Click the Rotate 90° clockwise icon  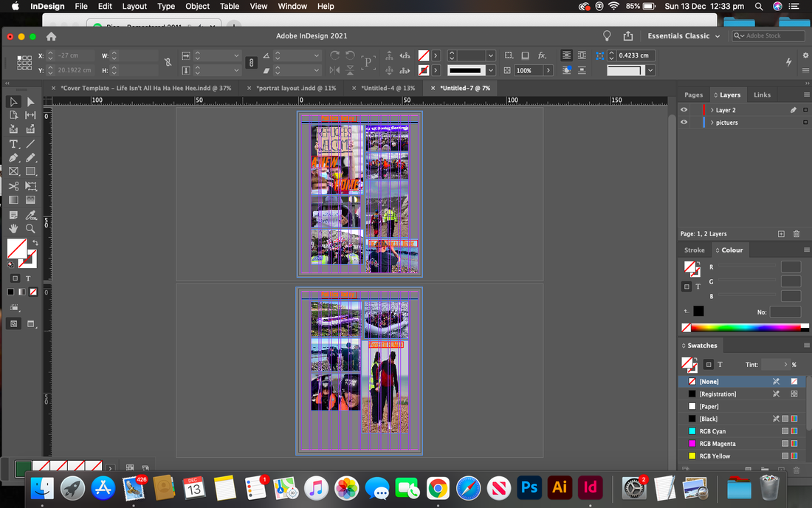[334, 55]
